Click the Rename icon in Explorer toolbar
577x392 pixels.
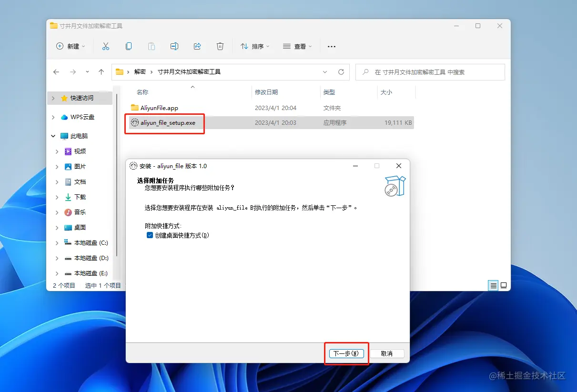(174, 46)
